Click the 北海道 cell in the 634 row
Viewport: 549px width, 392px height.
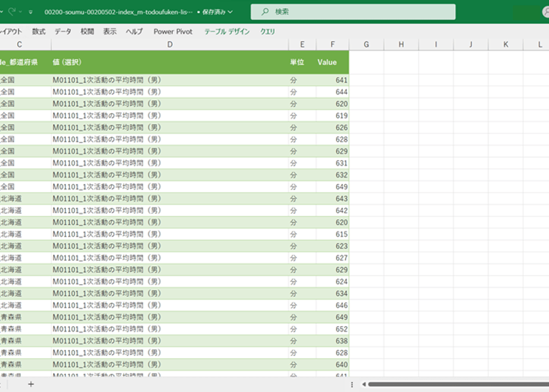tap(26, 293)
